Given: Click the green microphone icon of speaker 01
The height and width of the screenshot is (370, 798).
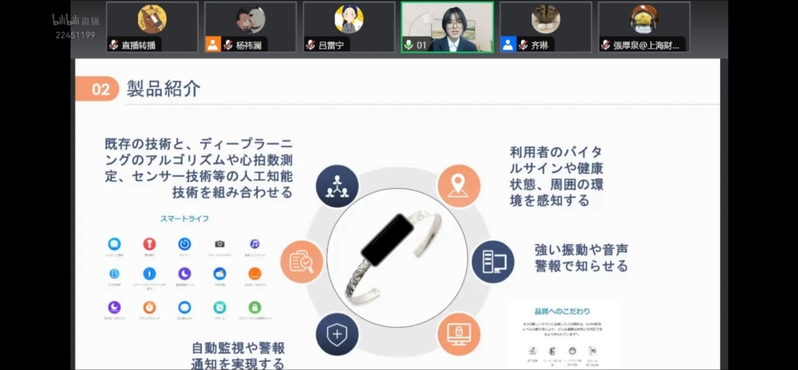Looking at the screenshot, I should point(408,45).
